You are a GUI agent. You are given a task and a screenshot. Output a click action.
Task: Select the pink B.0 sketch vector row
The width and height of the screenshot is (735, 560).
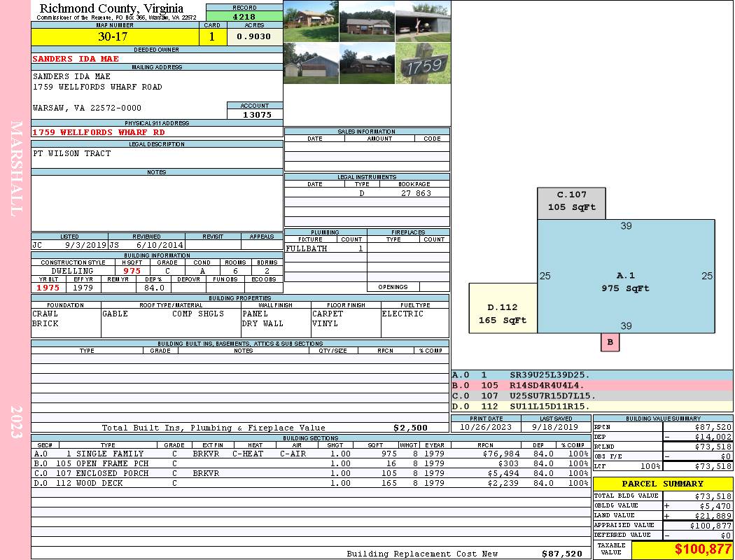[591, 385]
